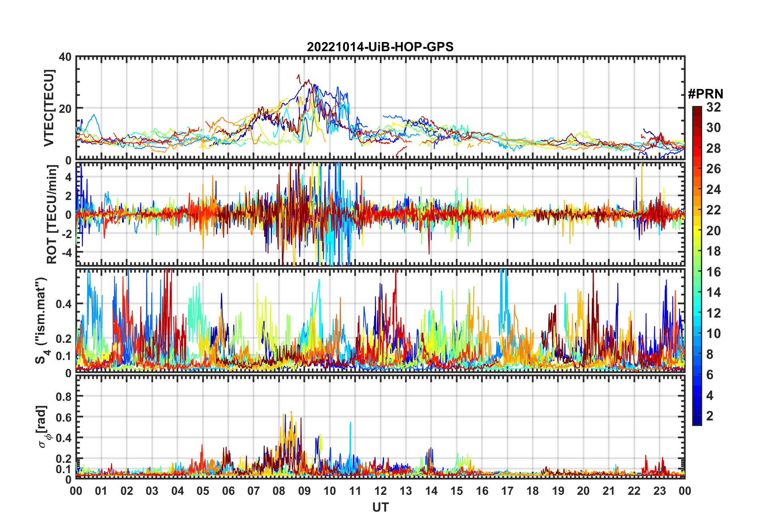The width and height of the screenshot is (761, 532).
Task: Click colorbar tick label 8
Action: tap(710, 354)
